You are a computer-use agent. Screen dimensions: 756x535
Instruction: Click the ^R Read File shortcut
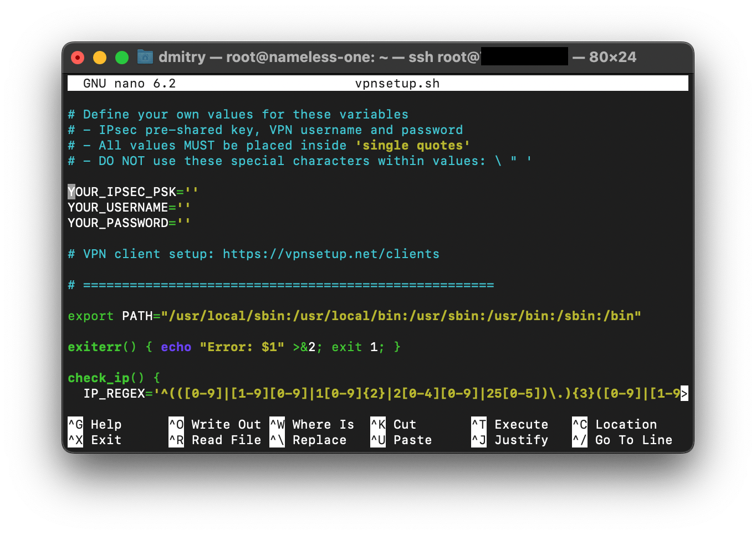click(214, 440)
